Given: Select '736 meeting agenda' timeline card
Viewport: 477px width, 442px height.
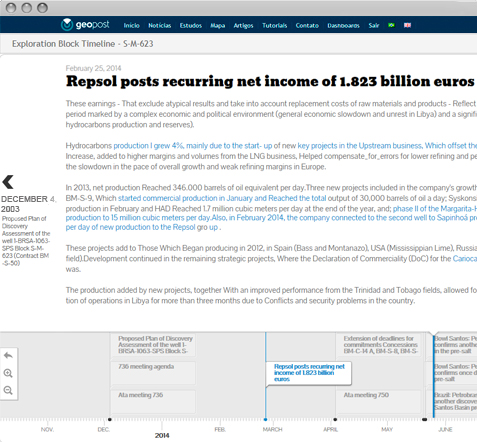Looking at the screenshot, I should point(153,373).
